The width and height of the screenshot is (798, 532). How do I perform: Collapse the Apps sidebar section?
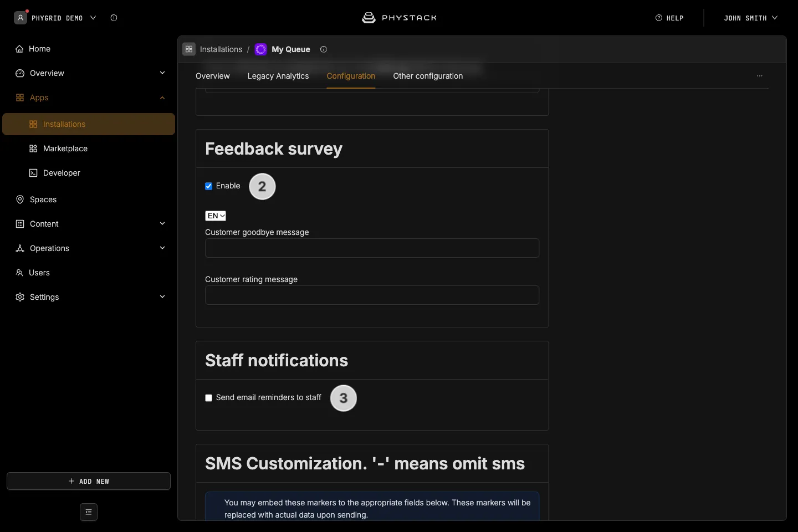(x=162, y=98)
